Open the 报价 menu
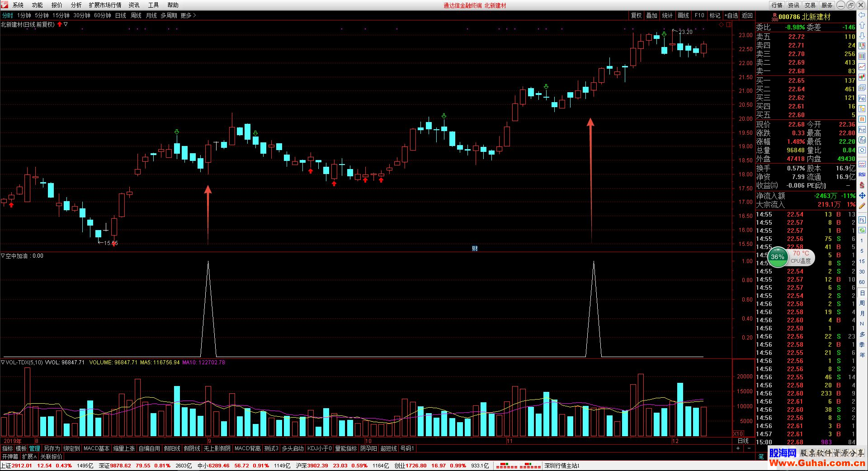The image size is (868, 471). 57,5
